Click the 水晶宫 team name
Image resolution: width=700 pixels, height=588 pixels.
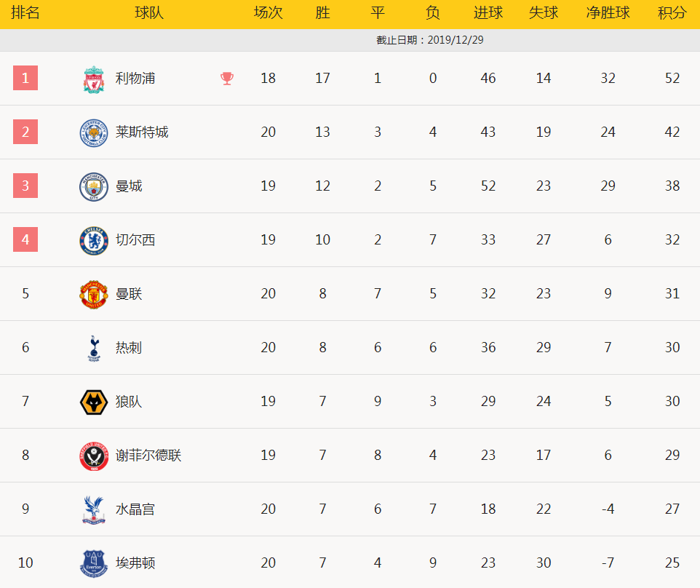click(x=135, y=509)
